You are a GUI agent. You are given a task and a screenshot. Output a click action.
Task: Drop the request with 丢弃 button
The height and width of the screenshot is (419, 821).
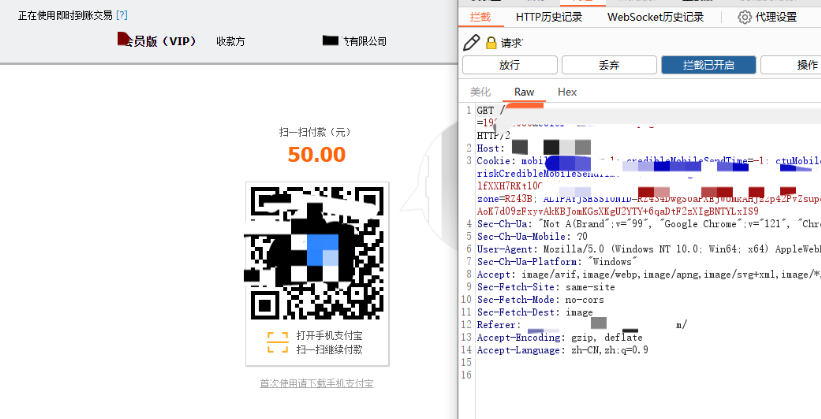(x=609, y=65)
